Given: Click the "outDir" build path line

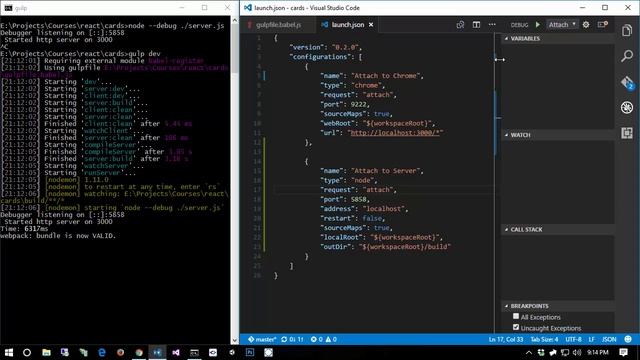Looking at the screenshot, I should coord(385,247).
